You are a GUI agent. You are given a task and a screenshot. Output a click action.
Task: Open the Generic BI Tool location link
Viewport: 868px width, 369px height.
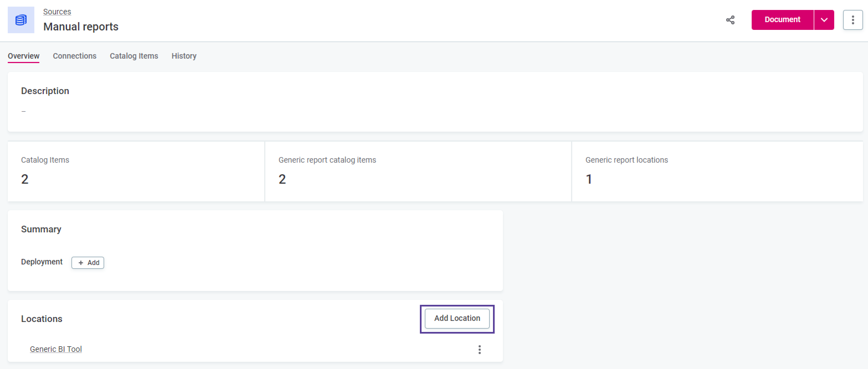[x=56, y=349]
